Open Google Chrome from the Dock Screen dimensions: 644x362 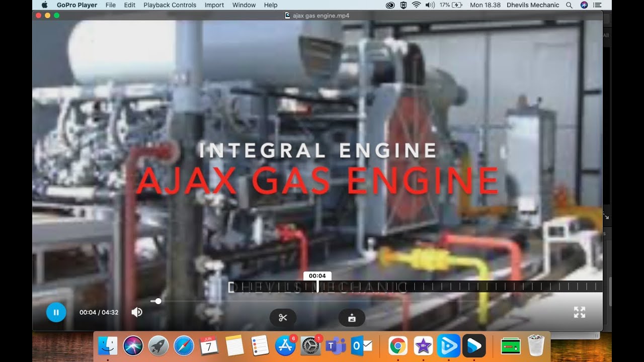click(x=398, y=346)
